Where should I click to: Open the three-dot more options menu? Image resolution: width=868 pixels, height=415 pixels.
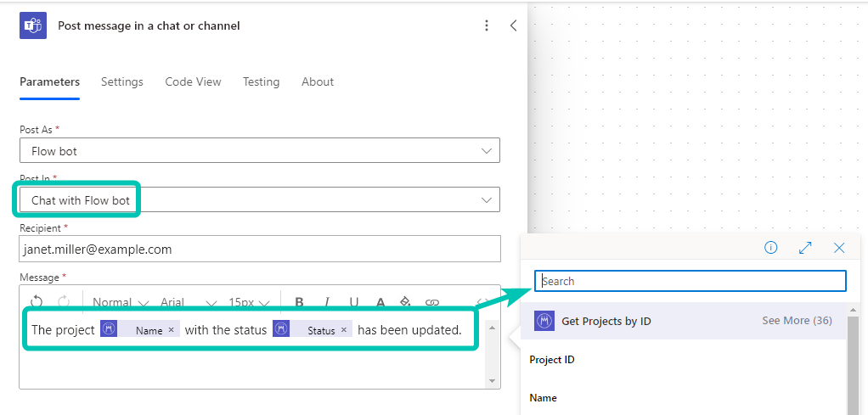pyautogui.click(x=486, y=25)
